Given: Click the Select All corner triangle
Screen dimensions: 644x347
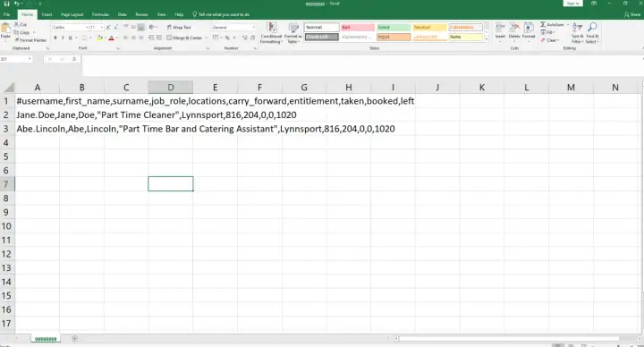Looking at the screenshot, I should pos(9,88).
